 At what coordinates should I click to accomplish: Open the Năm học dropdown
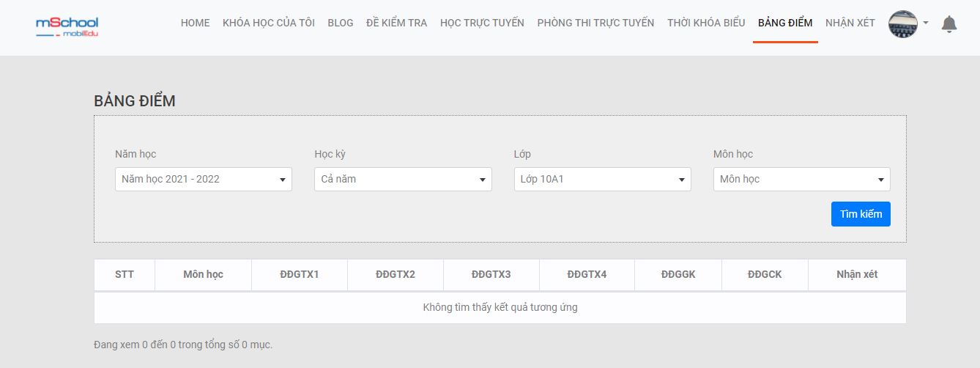203,179
